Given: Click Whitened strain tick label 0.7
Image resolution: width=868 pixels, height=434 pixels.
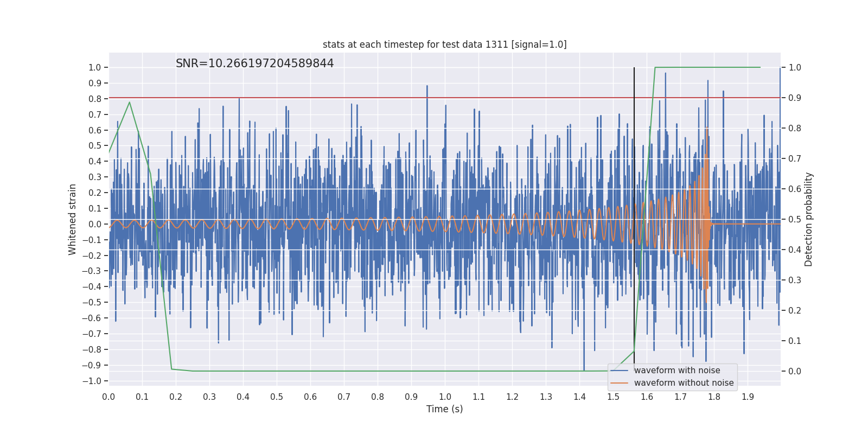Looking at the screenshot, I should click(x=95, y=115).
